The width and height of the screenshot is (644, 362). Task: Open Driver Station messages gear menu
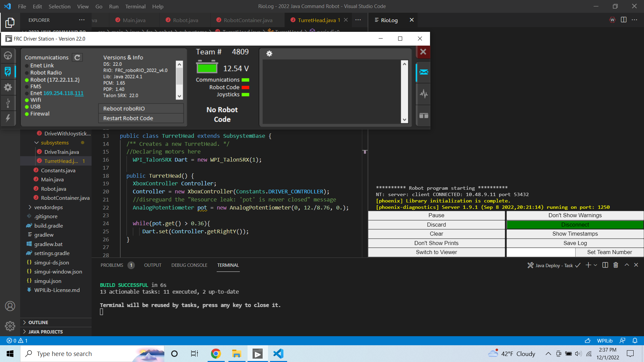(x=269, y=53)
